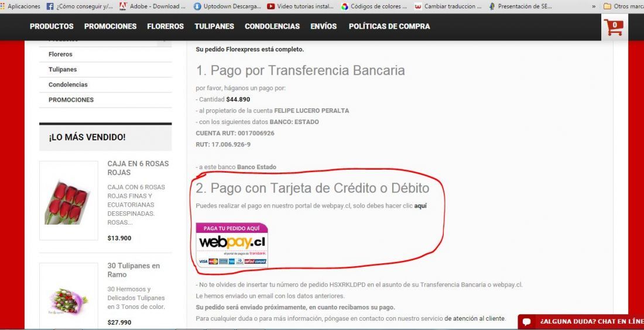The image size is (644, 330).
Task: Open the 'atención al cliente' link
Action: [x=475, y=318]
